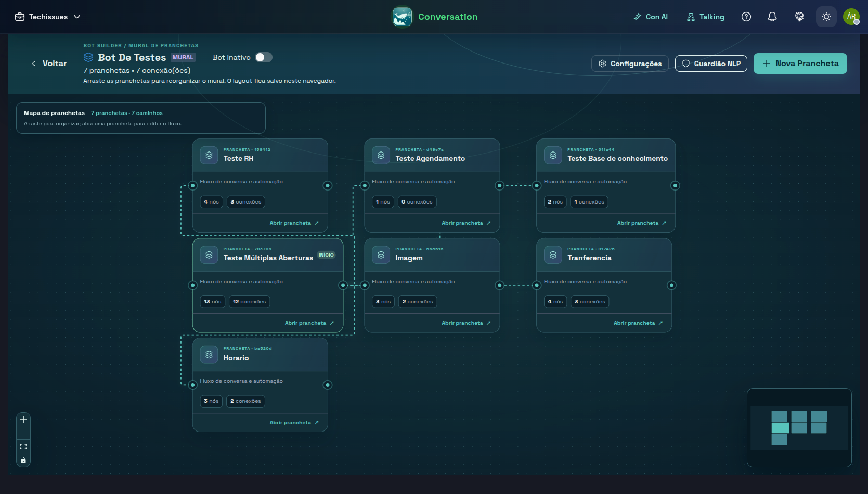Open the help question mark icon

746,17
